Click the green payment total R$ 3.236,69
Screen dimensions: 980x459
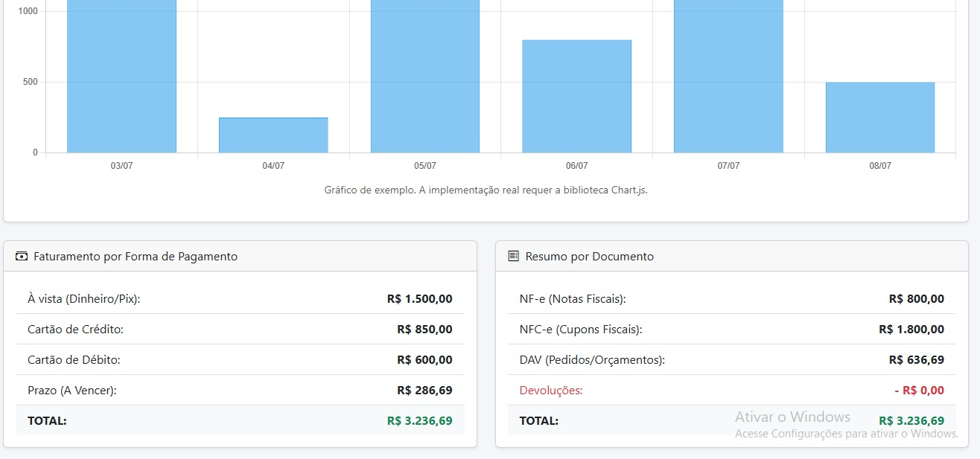[x=419, y=421]
